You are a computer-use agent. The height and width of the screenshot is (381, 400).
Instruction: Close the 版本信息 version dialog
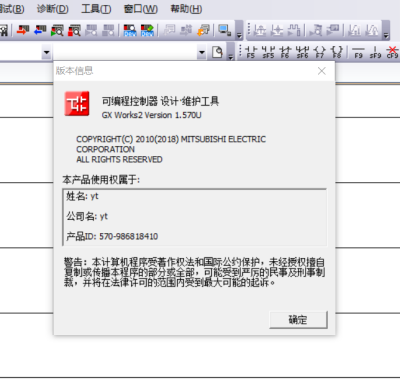point(322,71)
